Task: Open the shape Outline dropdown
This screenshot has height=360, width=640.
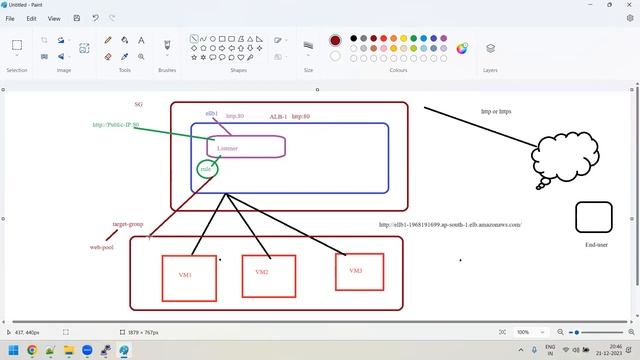Action: 280,40
